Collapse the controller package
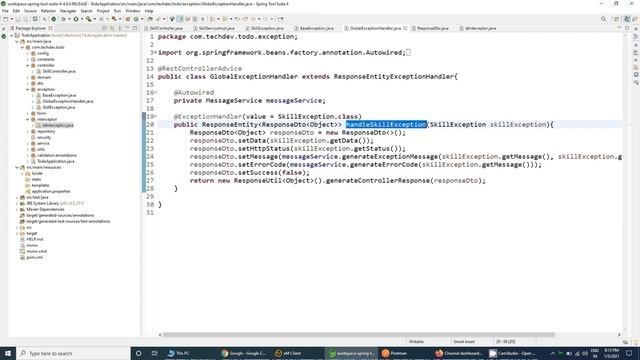This screenshot has height=360, width=640. click(28, 65)
